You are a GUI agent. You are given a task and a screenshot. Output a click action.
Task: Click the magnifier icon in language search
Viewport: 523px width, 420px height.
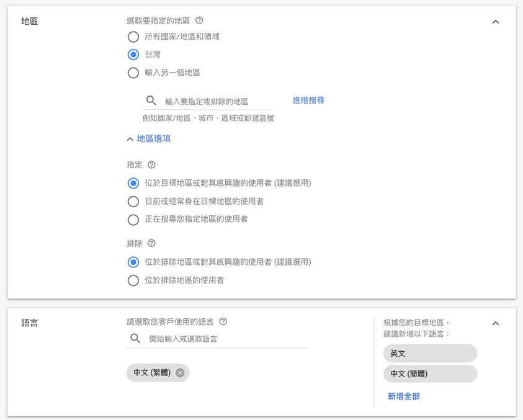coord(135,338)
